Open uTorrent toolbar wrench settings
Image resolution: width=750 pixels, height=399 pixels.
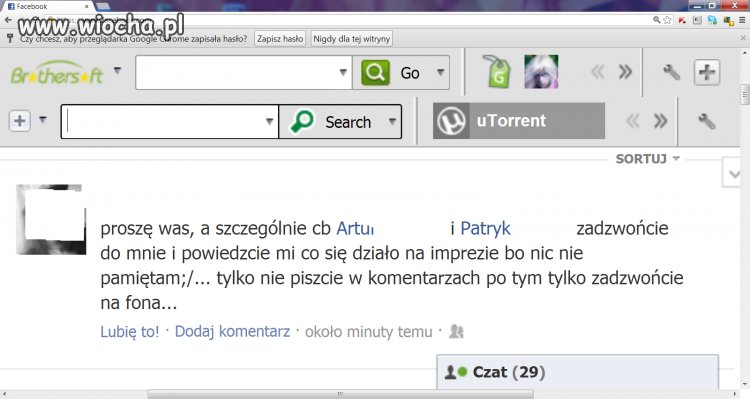pos(706,121)
